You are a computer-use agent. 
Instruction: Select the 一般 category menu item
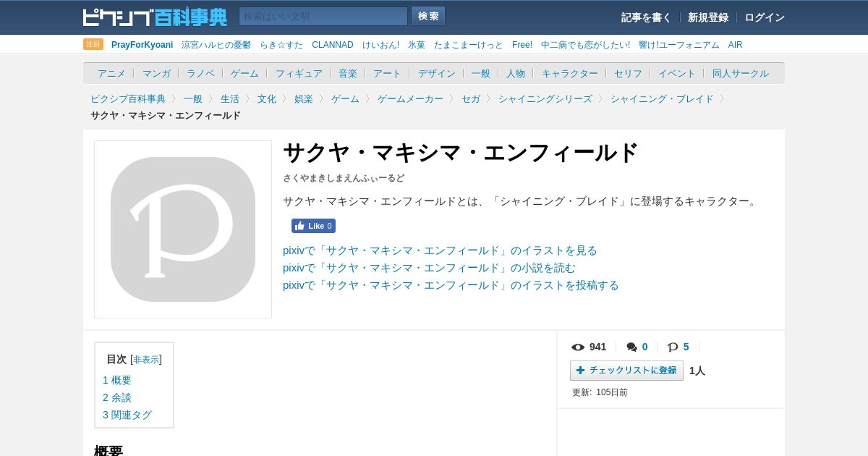481,73
